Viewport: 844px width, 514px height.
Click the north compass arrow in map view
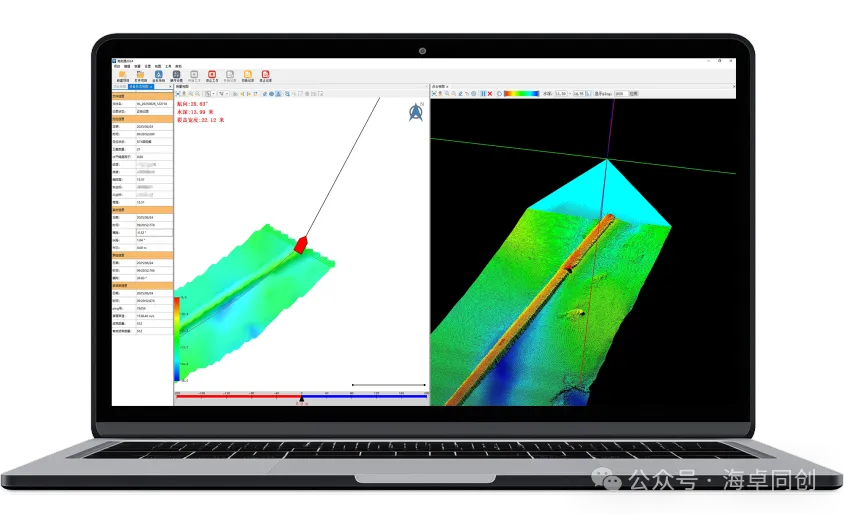pyautogui.click(x=415, y=112)
